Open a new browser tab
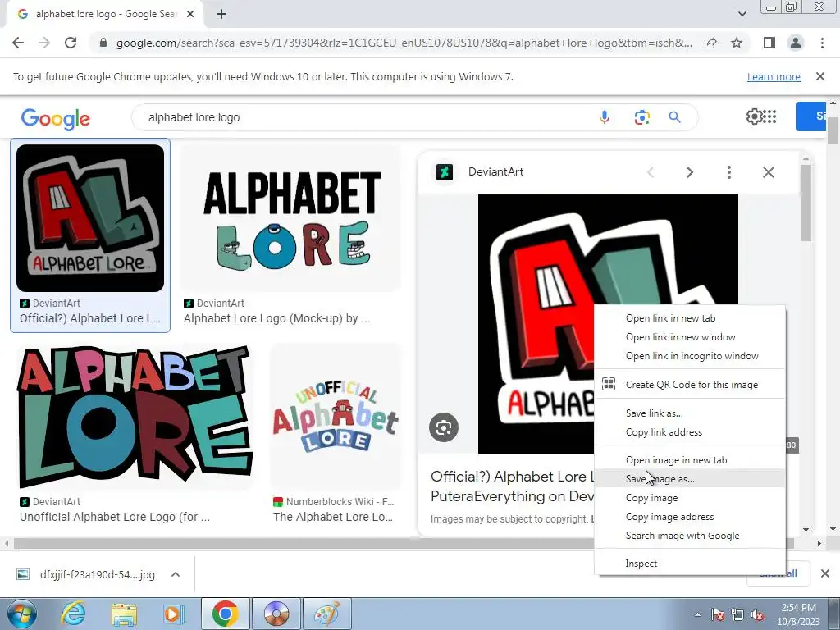 point(221,15)
